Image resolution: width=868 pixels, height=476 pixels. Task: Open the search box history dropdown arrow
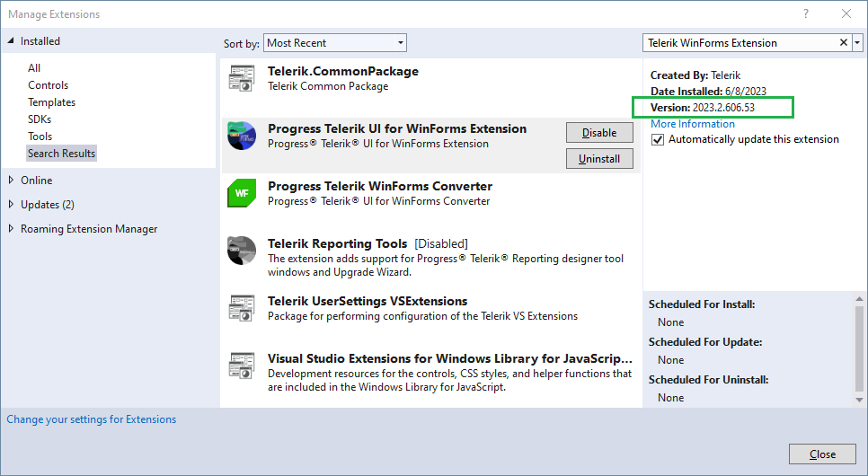click(x=857, y=42)
